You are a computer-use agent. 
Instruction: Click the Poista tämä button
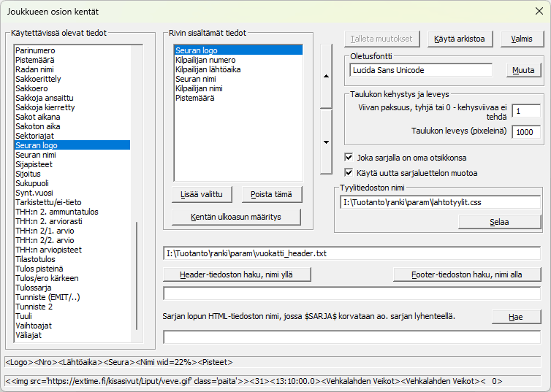click(271, 194)
